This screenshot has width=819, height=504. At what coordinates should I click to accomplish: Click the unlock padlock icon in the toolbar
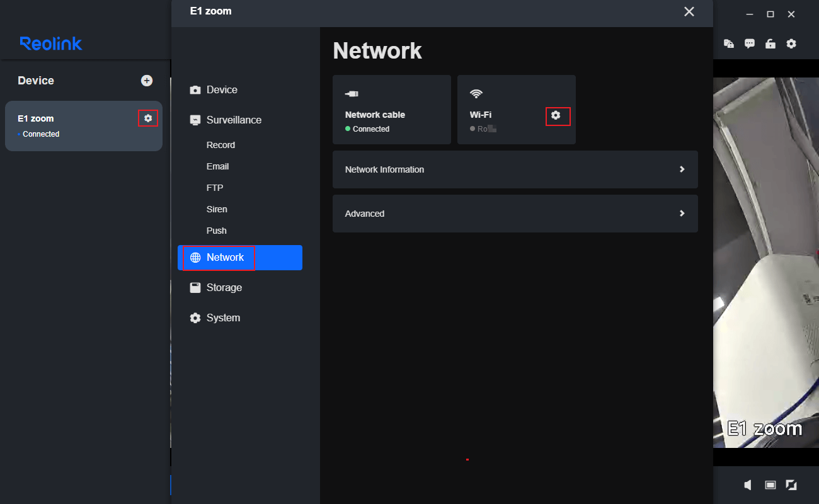click(770, 43)
